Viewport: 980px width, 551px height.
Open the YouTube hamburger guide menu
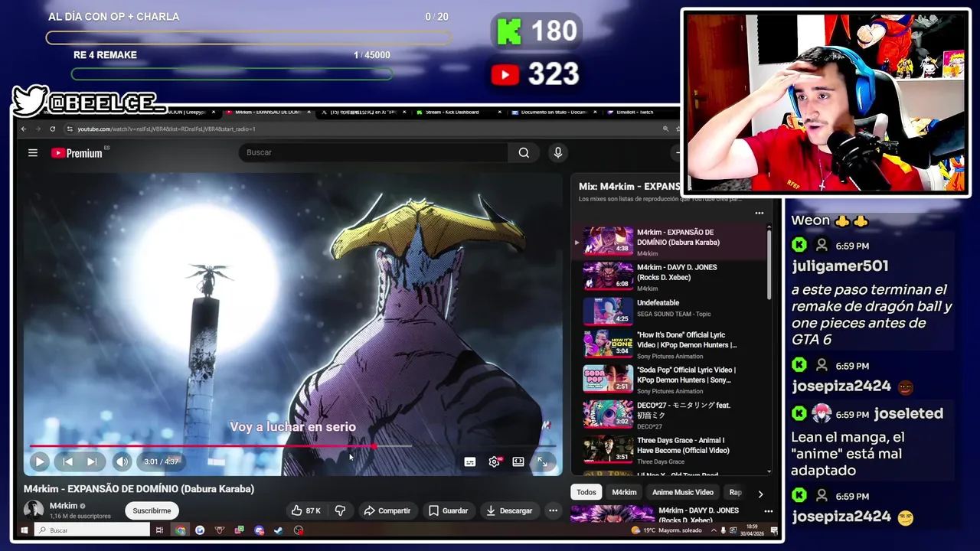pos(33,153)
